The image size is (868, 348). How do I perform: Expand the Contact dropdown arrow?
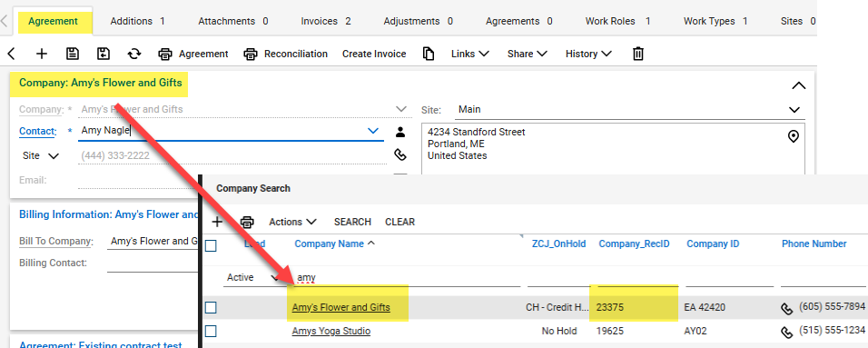[x=373, y=131]
